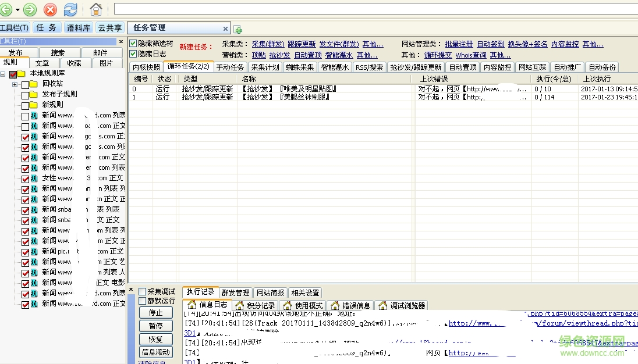
Task: Go to home via house icon
Action: point(96,9)
